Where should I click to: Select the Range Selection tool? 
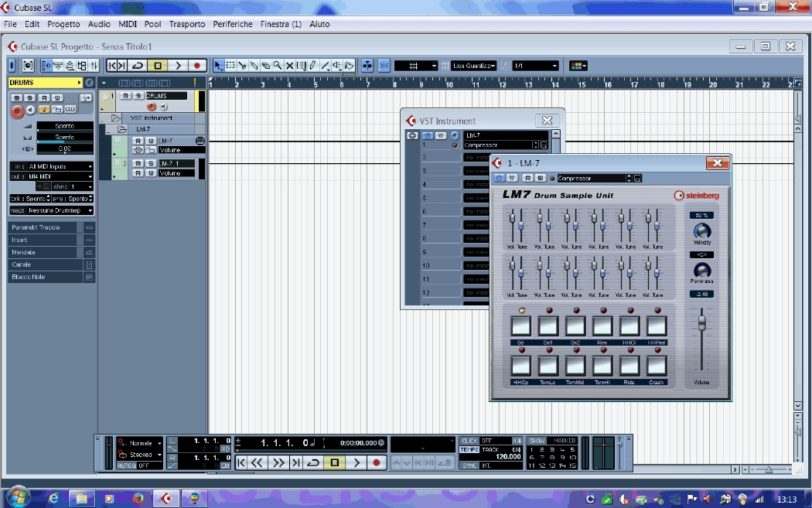(x=230, y=66)
